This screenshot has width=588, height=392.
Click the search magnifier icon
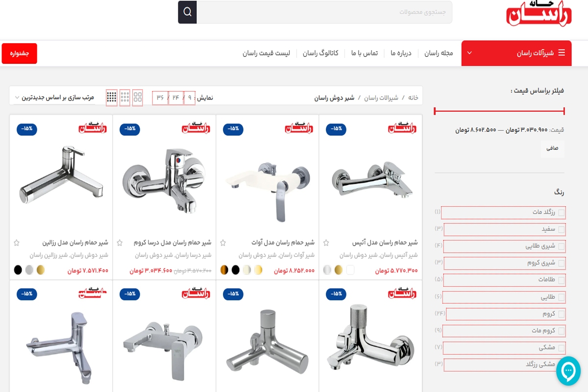(x=187, y=12)
